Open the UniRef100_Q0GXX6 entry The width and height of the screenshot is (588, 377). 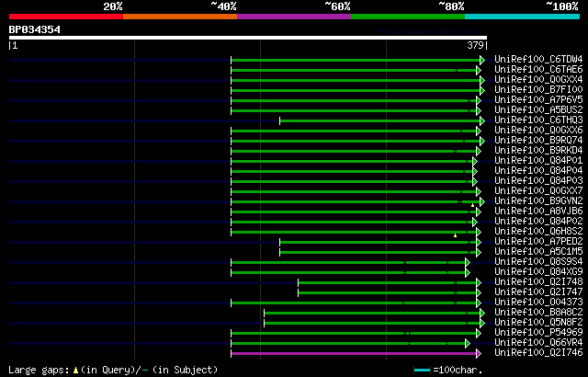(538, 131)
